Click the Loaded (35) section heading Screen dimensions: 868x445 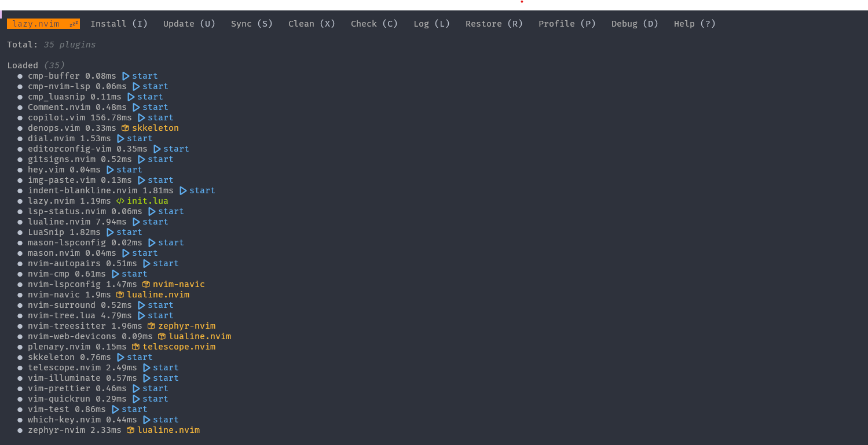click(x=36, y=65)
